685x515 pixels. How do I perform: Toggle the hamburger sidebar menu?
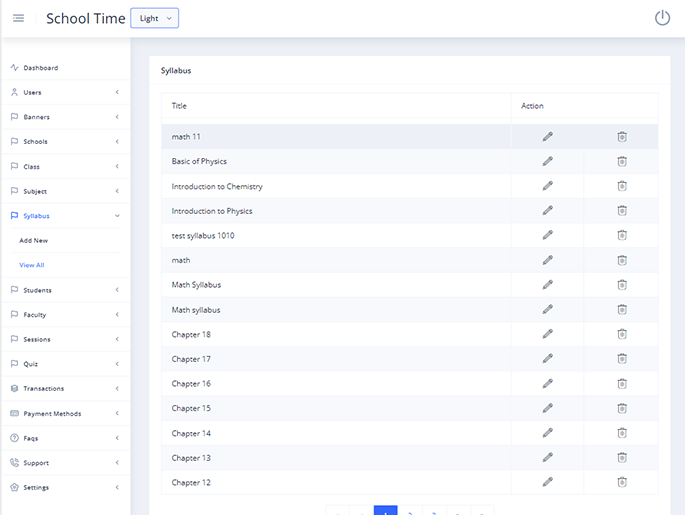click(x=18, y=18)
